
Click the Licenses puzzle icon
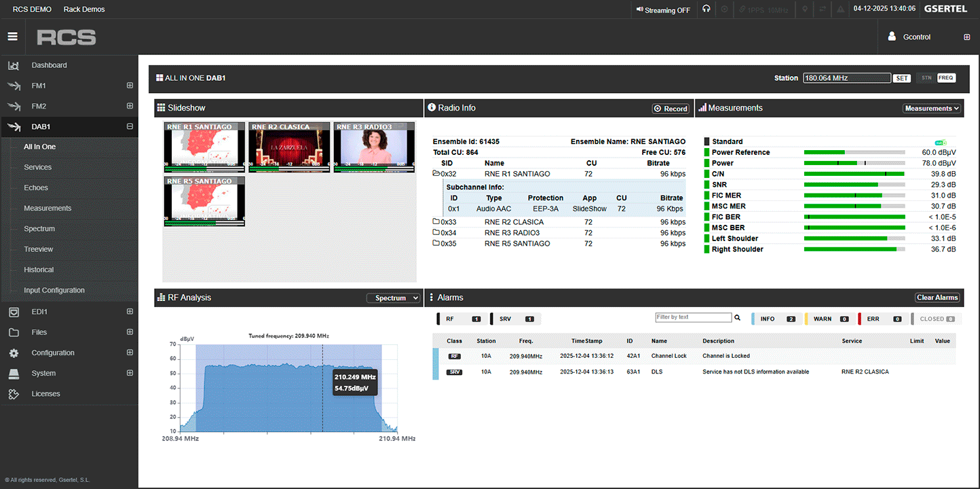click(14, 394)
